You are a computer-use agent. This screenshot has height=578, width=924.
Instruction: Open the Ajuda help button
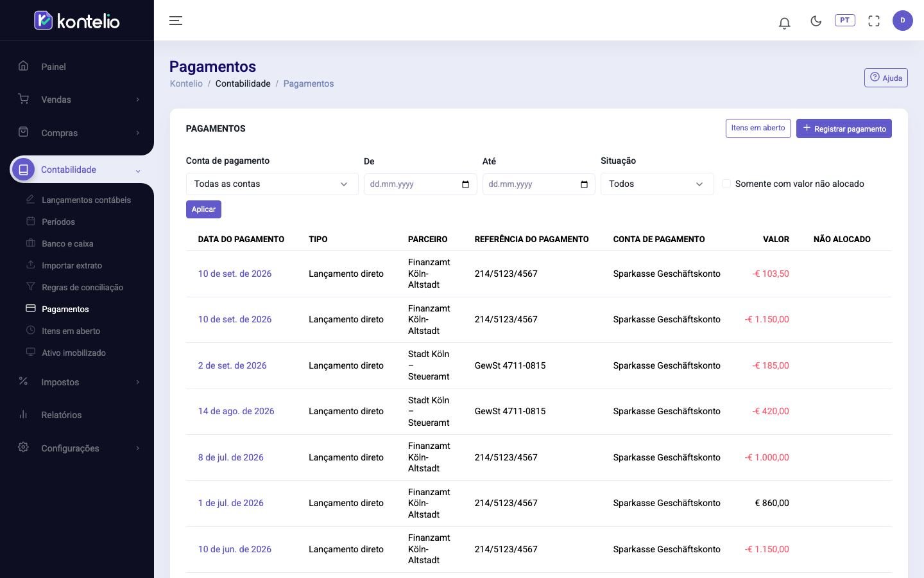tap(886, 78)
